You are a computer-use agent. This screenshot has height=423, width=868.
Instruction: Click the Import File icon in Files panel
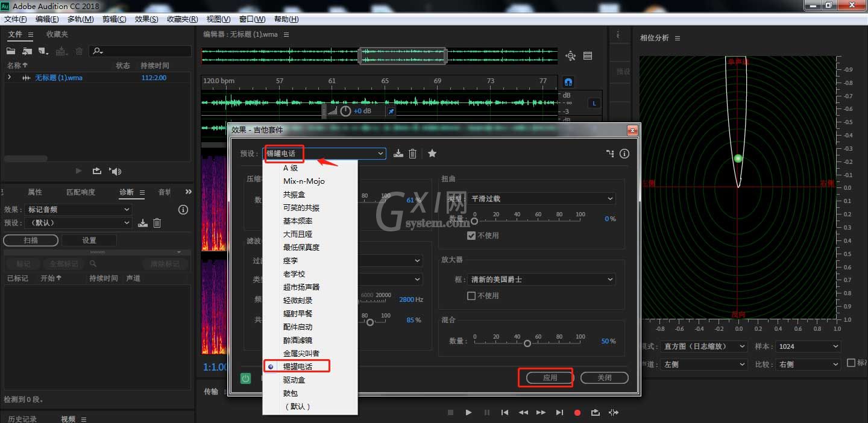(x=27, y=51)
